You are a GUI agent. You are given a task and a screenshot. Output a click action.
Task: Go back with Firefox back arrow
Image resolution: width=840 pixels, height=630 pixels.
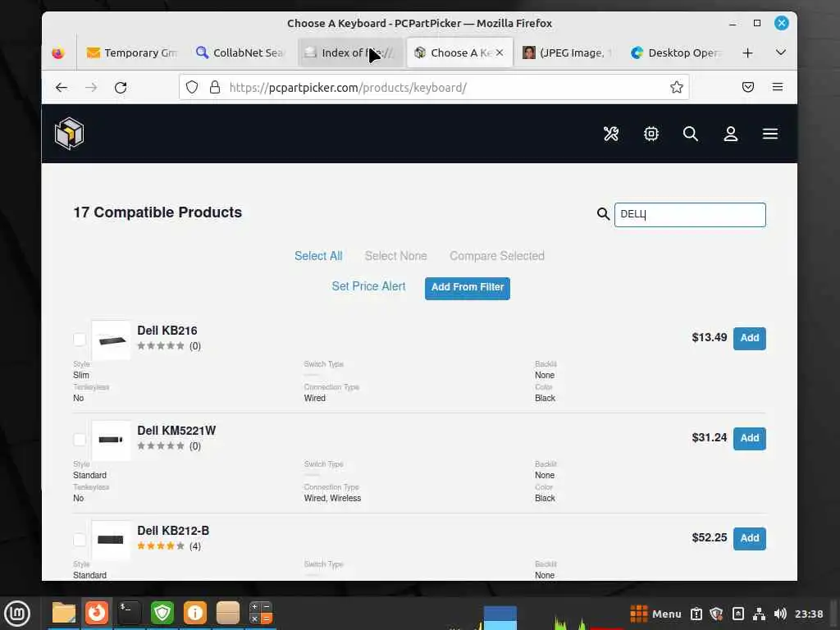62,87
